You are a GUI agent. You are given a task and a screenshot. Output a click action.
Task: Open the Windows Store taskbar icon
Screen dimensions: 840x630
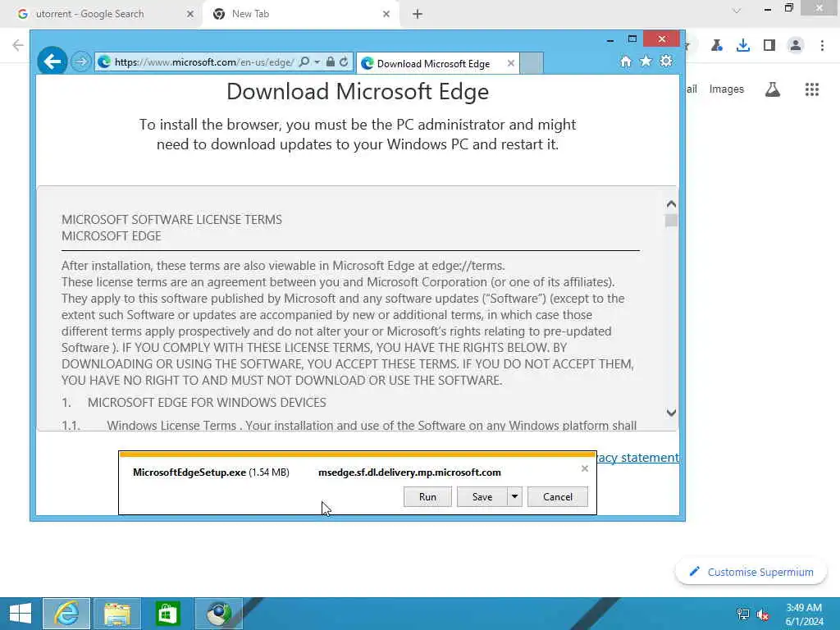pyautogui.click(x=167, y=614)
